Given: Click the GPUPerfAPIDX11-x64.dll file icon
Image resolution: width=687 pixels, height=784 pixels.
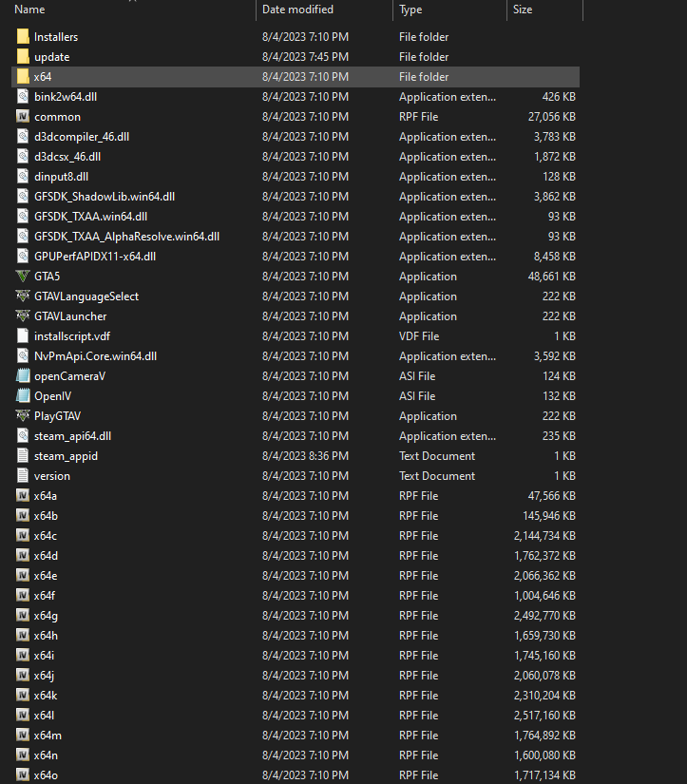Looking at the screenshot, I should click(x=23, y=256).
